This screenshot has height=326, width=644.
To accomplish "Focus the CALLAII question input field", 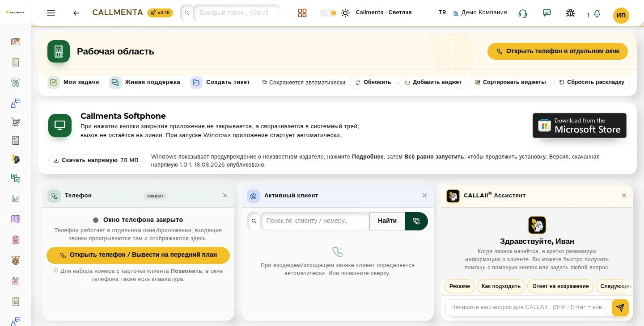I will [527, 307].
